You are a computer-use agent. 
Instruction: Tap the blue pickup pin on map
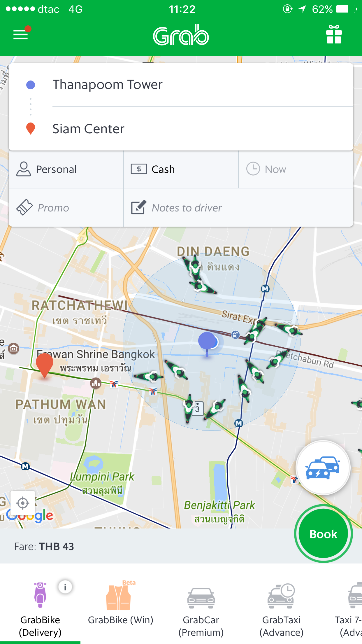[x=207, y=342]
